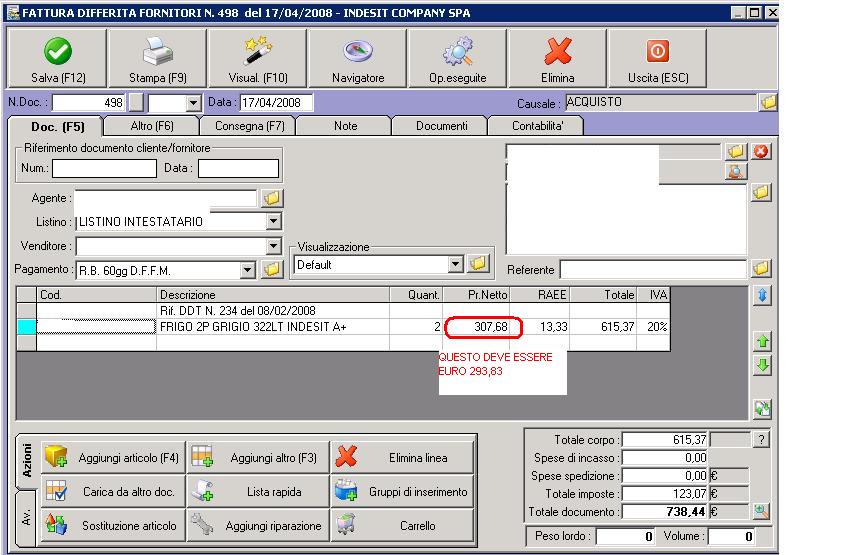The height and width of the screenshot is (555, 863).
Task: Click Sostituzione articolo
Action: coord(113,526)
